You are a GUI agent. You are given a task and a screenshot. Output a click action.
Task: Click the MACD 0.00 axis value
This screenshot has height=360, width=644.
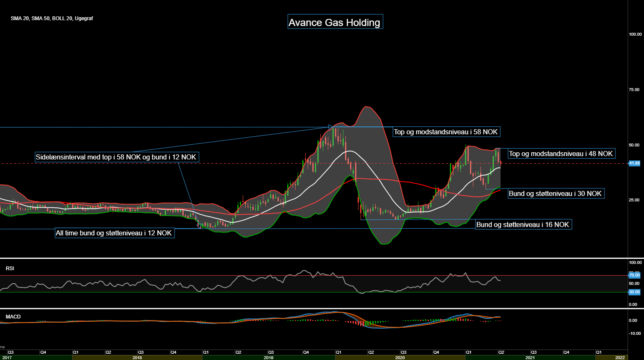633,321
